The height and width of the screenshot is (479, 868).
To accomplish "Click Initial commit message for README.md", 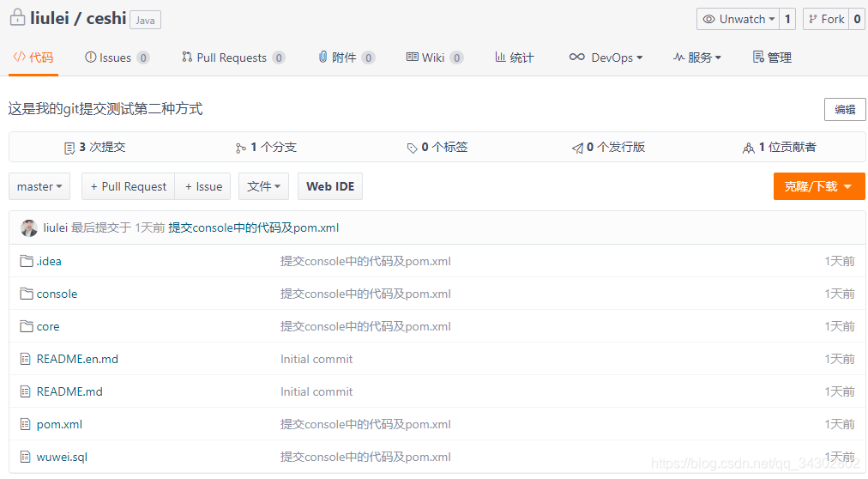I will click(316, 391).
